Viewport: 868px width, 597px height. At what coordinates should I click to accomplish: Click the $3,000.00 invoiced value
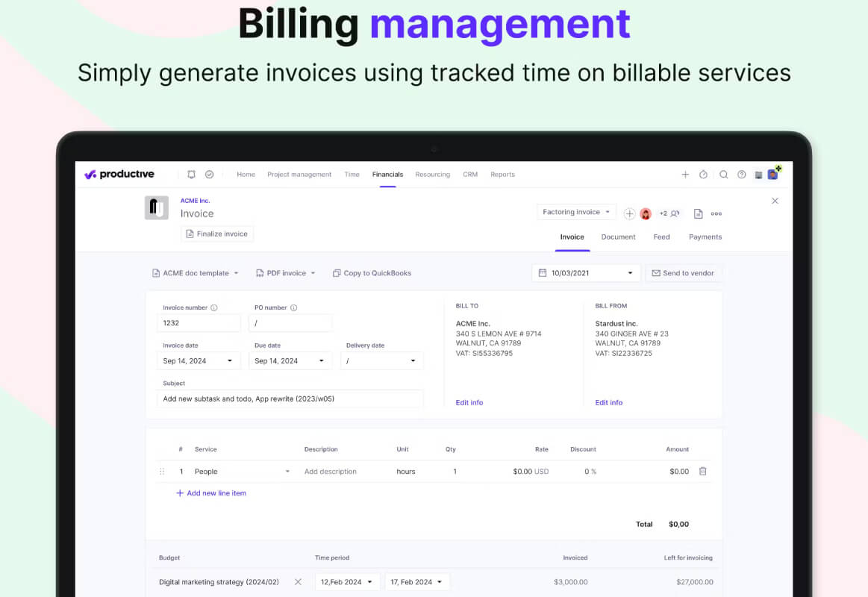click(x=571, y=582)
